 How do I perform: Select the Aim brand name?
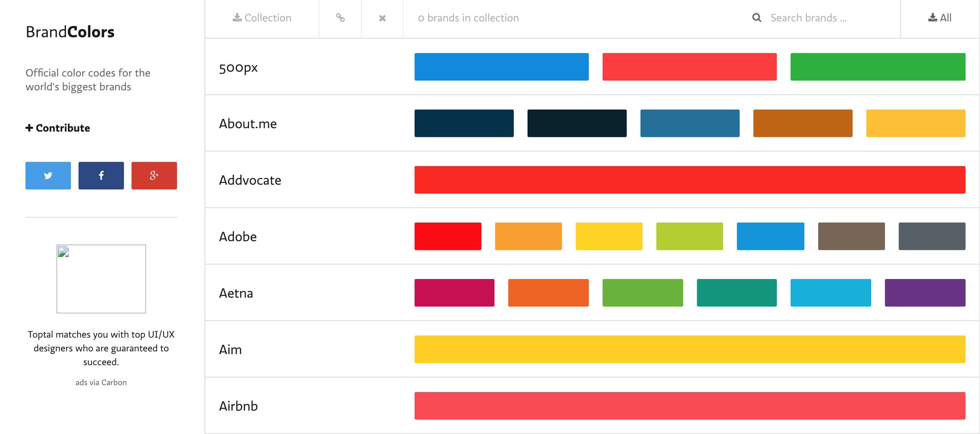[x=230, y=350]
